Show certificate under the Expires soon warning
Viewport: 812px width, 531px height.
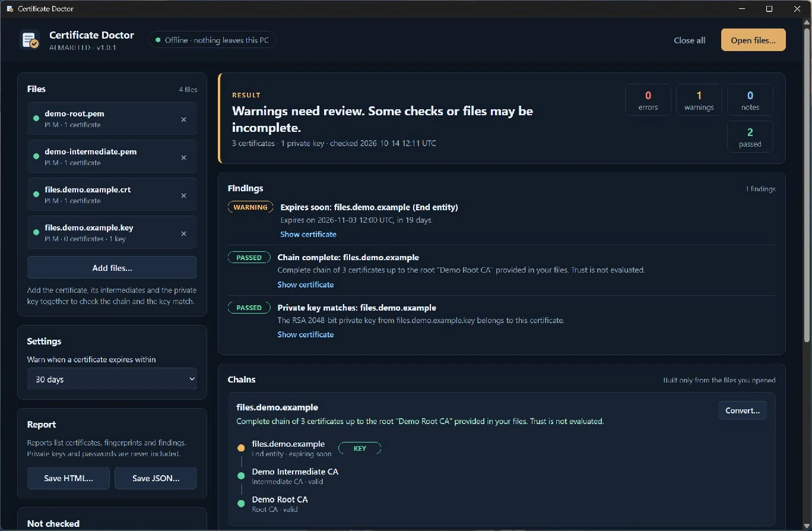point(308,234)
